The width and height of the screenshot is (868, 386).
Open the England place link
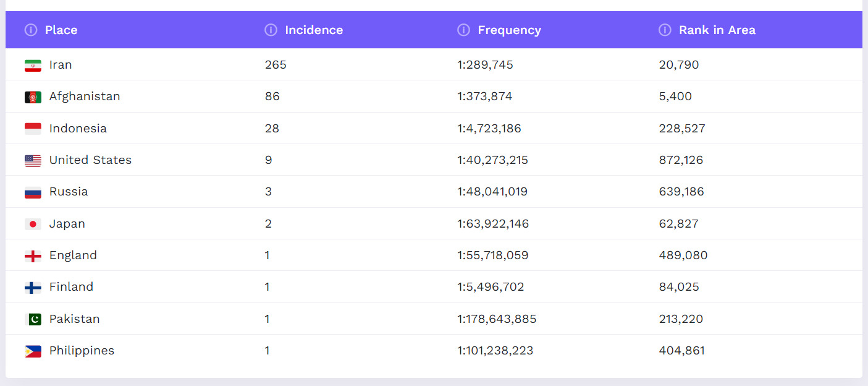73,255
